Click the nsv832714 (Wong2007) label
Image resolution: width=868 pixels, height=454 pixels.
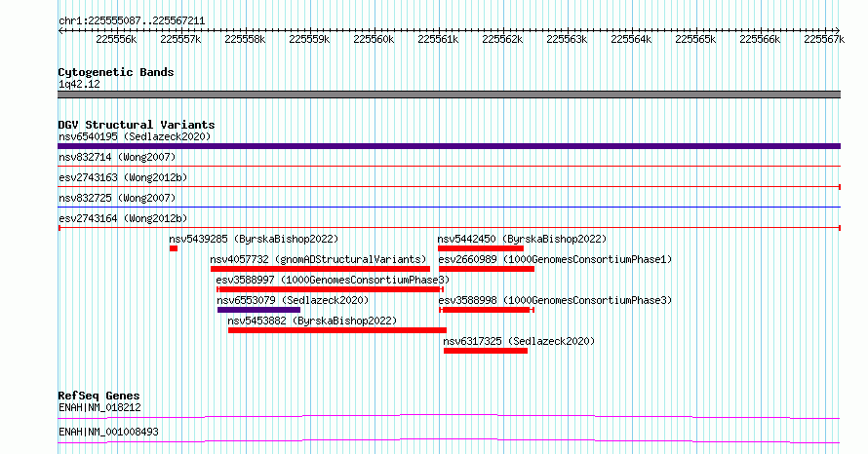117,157
